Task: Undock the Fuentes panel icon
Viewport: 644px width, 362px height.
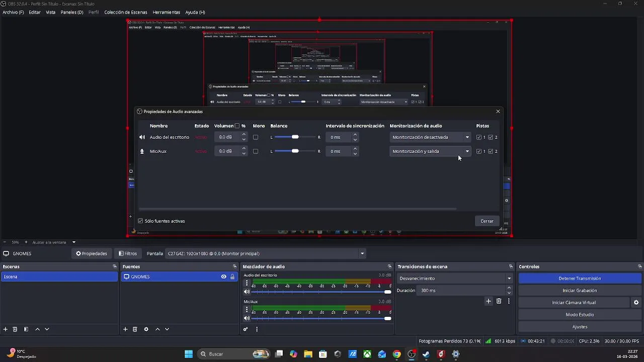Action: [234, 266]
